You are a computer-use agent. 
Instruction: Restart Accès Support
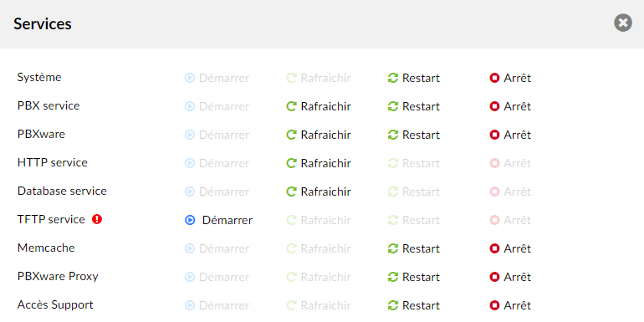(414, 305)
